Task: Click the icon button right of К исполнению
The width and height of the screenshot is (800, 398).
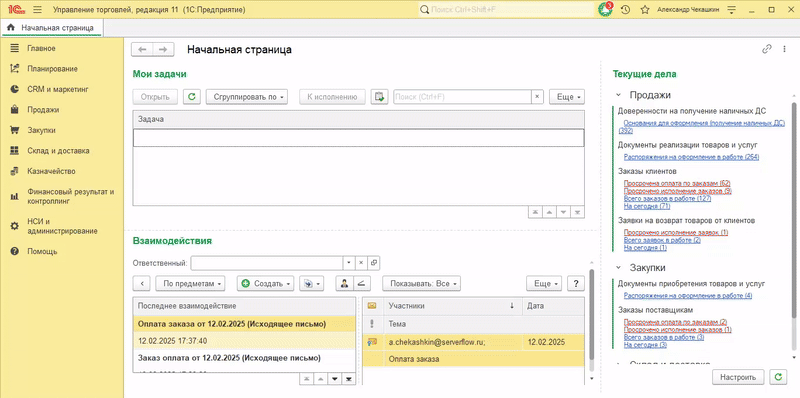Action: point(379,96)
